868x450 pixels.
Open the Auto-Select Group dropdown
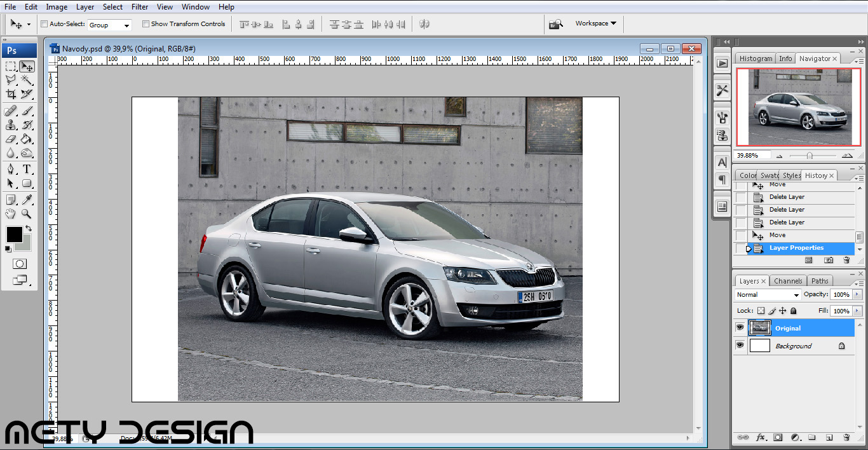pyautogui.click(x=109, y=25)
